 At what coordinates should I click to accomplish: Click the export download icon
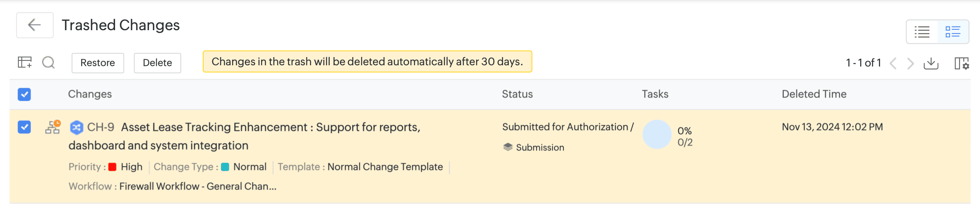(x=931, y=63)
